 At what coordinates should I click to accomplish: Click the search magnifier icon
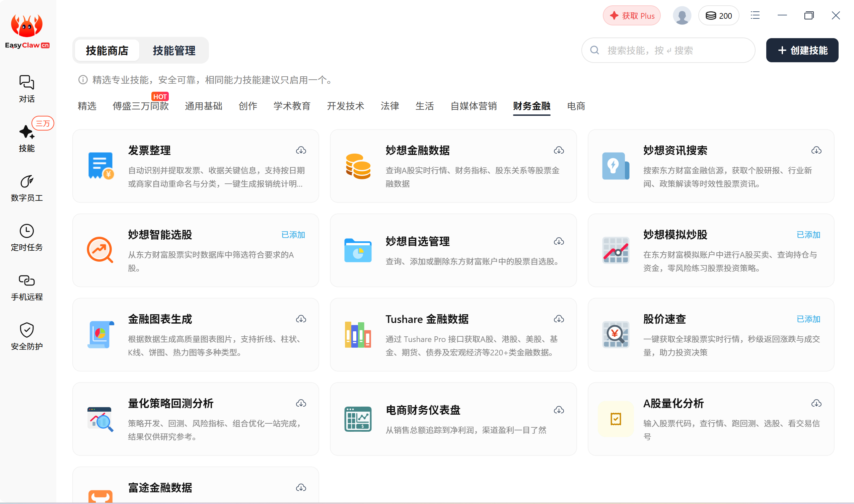594,50
